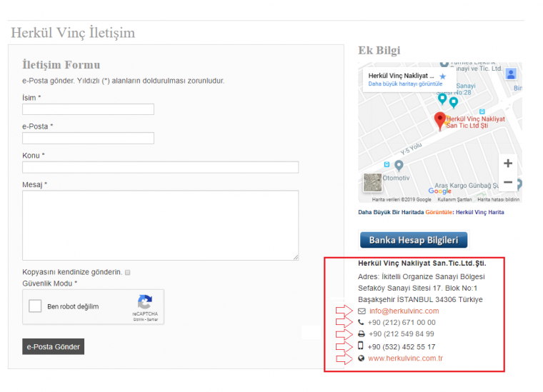Click the 'Ek Bilgi' heading
Screen dimensions: 543x392
click(379, 51)
